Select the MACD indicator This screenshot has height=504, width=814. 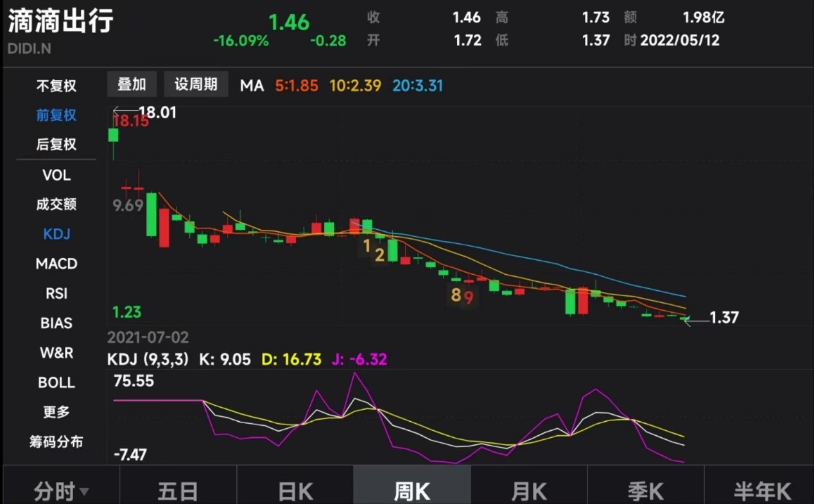click(56, 264)
